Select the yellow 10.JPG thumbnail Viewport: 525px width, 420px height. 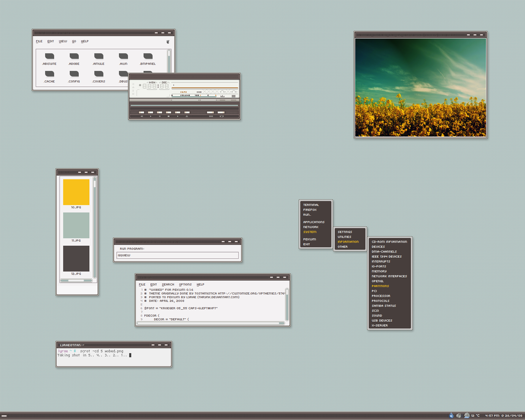click(76, 192)
